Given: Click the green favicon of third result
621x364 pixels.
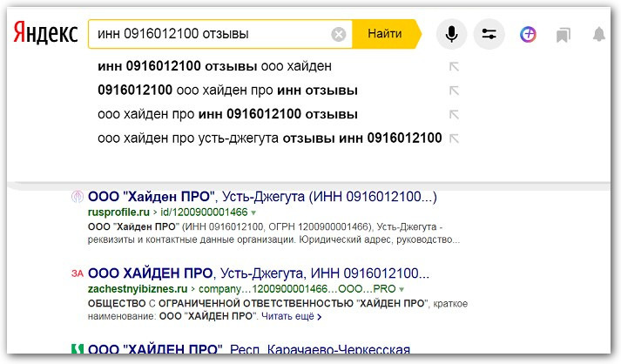Looking at the screenshot, I should point(78,349).
